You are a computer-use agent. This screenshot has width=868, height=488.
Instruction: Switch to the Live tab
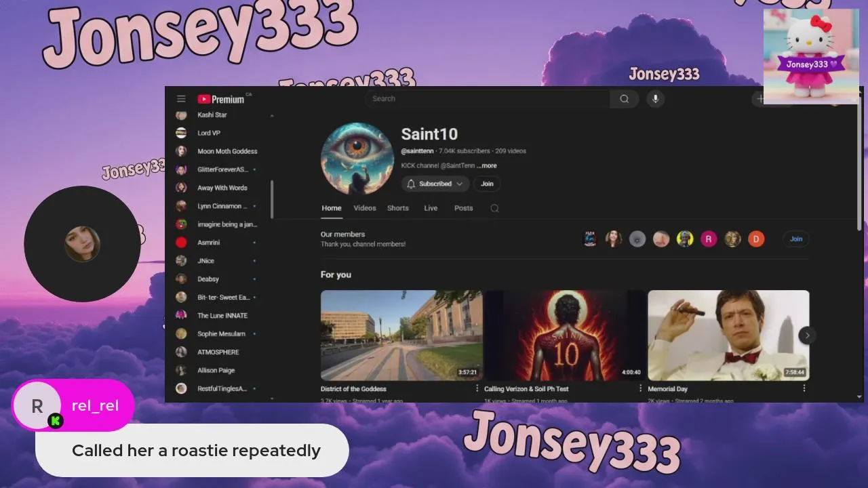pos(431,208)
